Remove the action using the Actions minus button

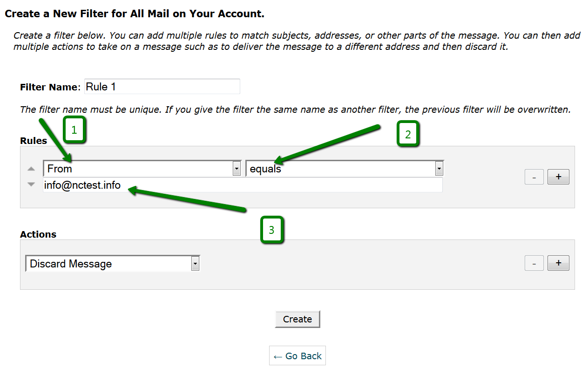point(534,263)
